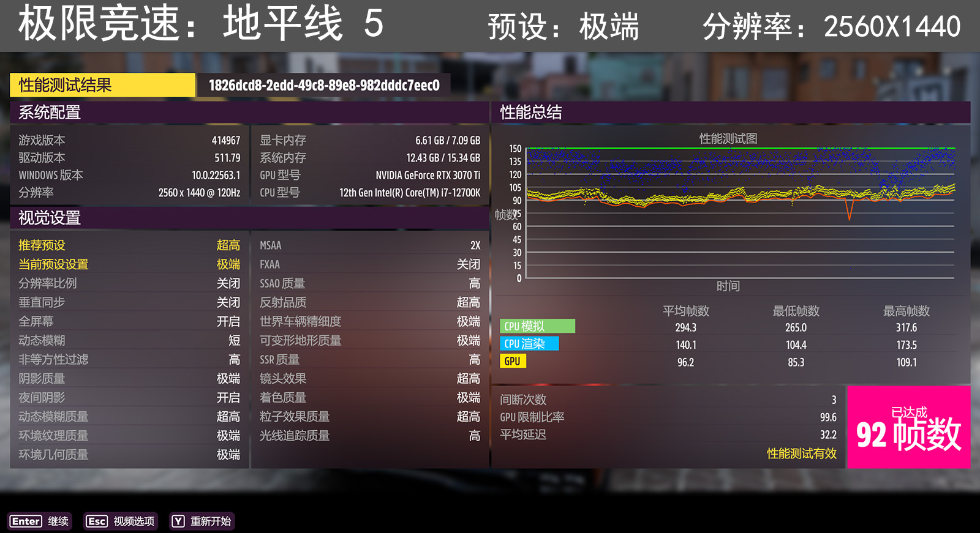Click the CPU 型号 i7-12700K row
This screenshot has height=533, width=980.
click(370, 193)
